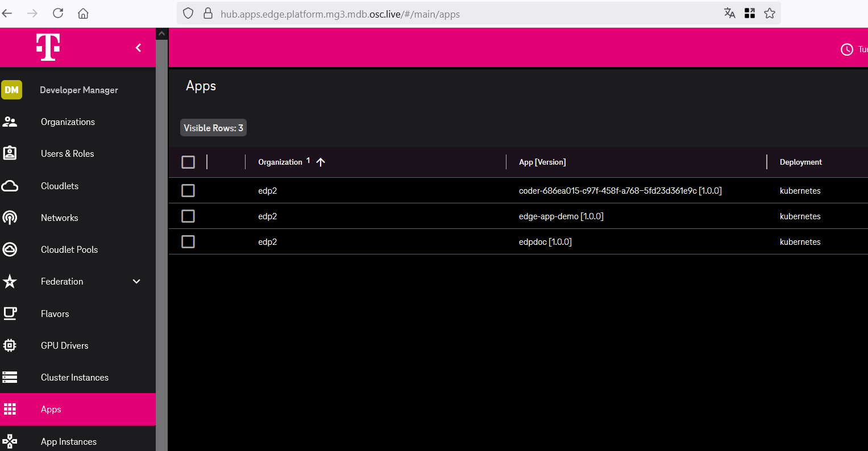Click the GPU Drivers chip icon
Viewport: 868px width, 451px height.
(x=10, y=345)
